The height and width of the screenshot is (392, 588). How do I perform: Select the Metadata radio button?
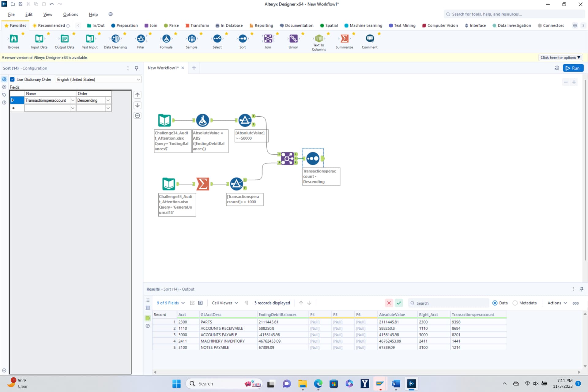coord(515,303)
